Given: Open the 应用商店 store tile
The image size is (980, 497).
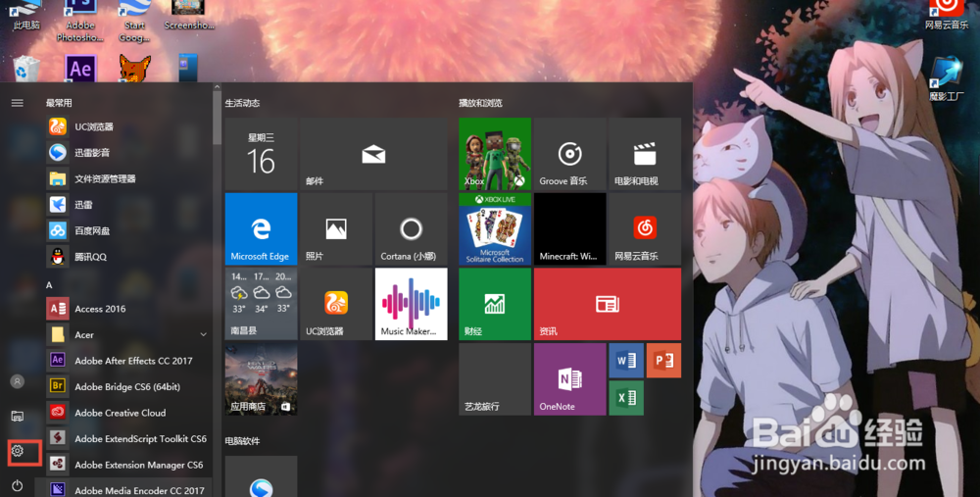Looking at the screenshot, I should click(262, 378).
